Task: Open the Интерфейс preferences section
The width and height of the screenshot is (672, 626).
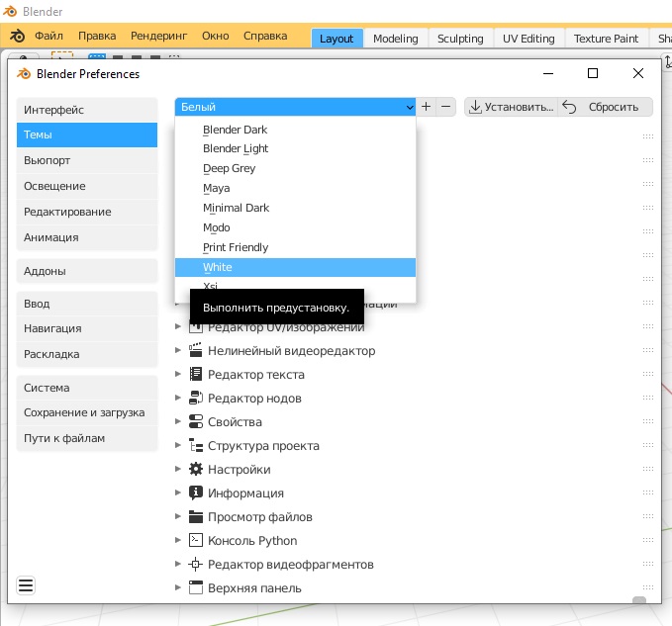Action: [87, 110]
